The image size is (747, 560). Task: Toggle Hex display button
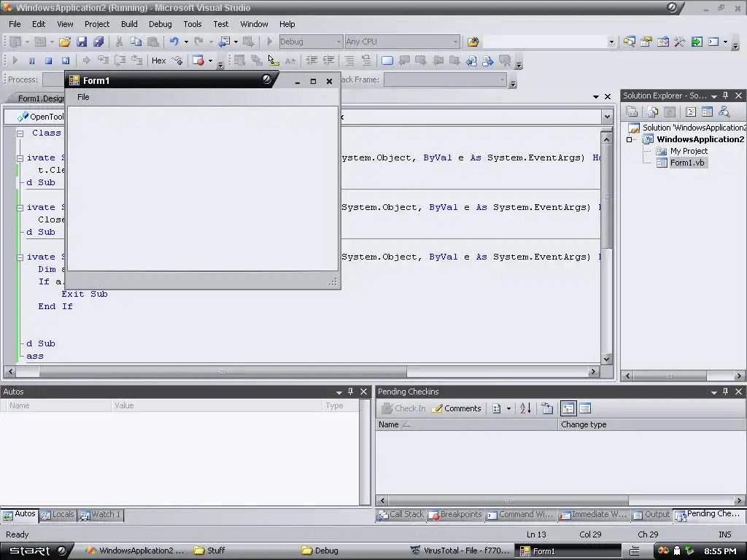(158, 61)
